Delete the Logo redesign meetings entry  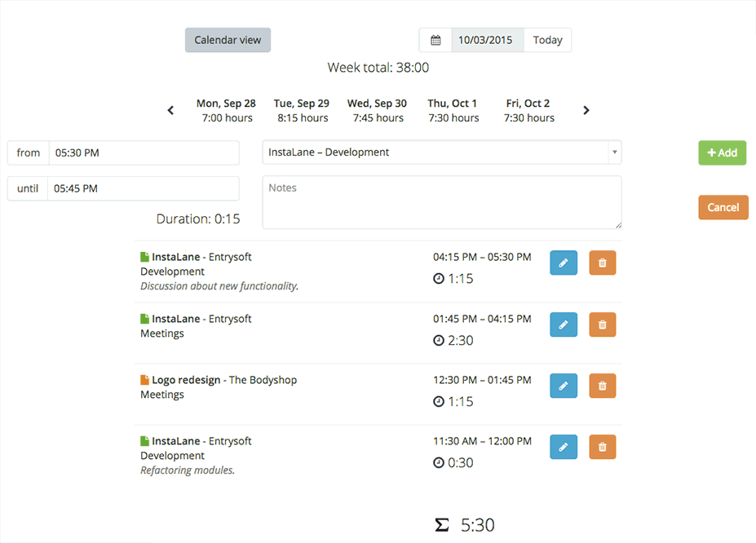603,386
